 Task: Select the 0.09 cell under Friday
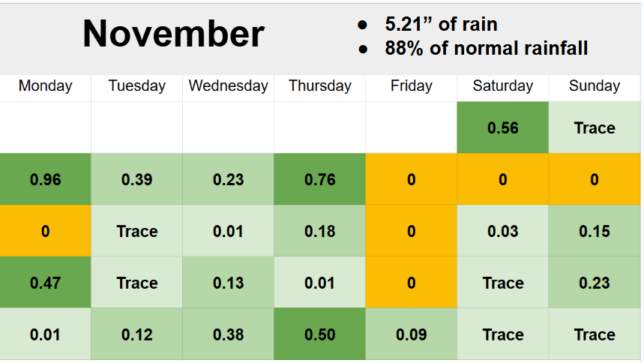(412, 334)
